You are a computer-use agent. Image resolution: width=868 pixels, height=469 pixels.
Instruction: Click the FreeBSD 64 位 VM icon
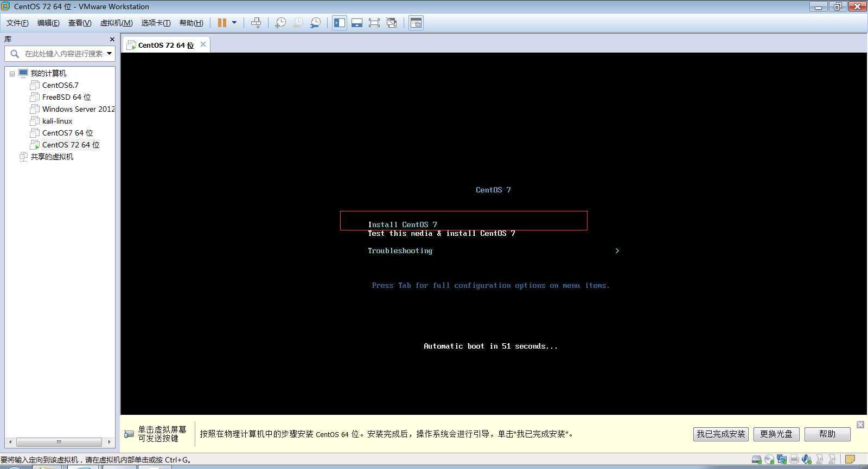point(35,97)
